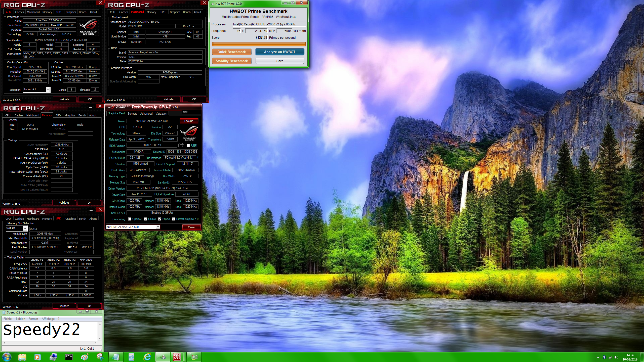Click Close in GPU-Z
The image size is (644, 362).
(191, 227)
